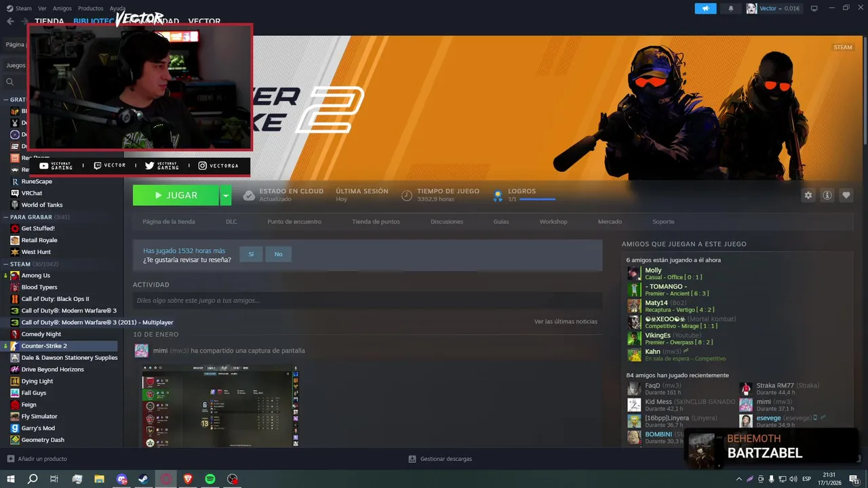The image size is (868, 488).
Task: Answer No to revise your review
Action: [x=278, y=254]
